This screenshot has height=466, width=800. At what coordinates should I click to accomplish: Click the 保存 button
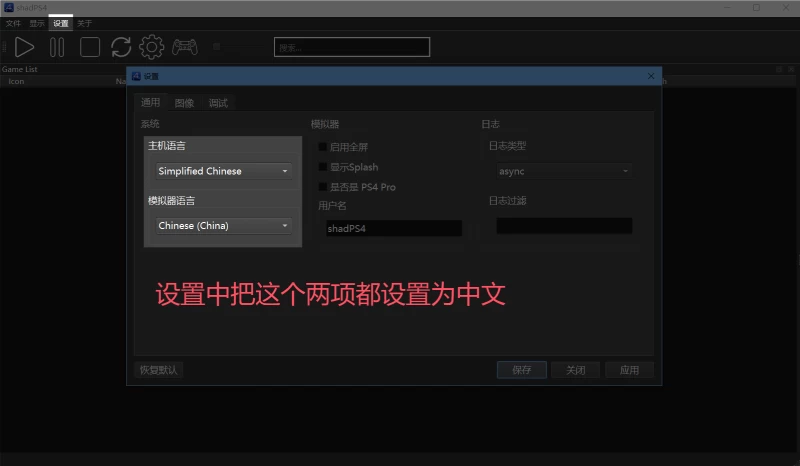click(522, 370)
